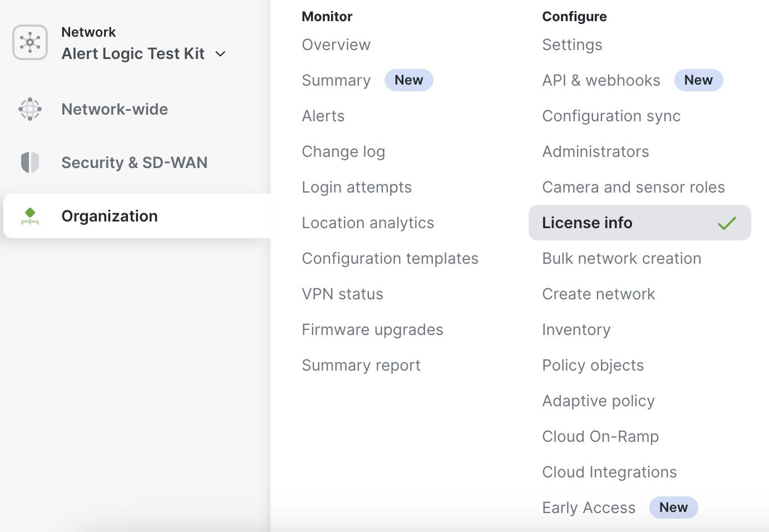
Task: Open the Summary report page
Action: (x=361, y=365)
